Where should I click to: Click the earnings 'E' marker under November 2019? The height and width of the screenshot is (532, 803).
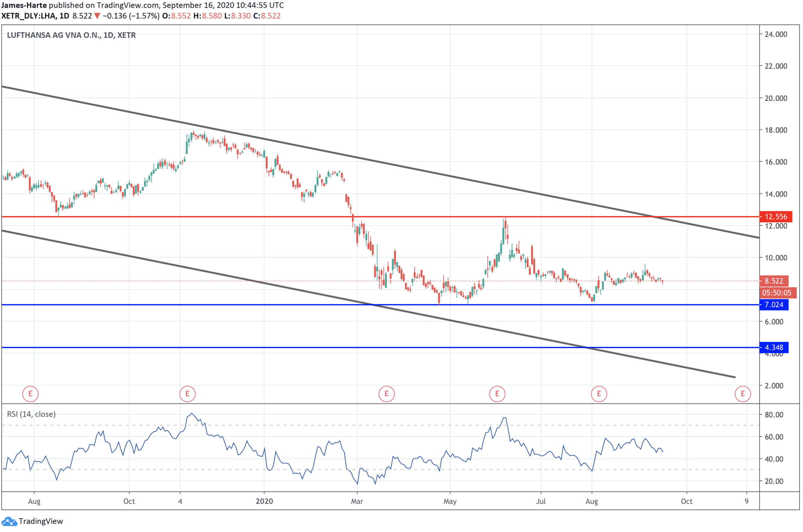coord(187,394)
